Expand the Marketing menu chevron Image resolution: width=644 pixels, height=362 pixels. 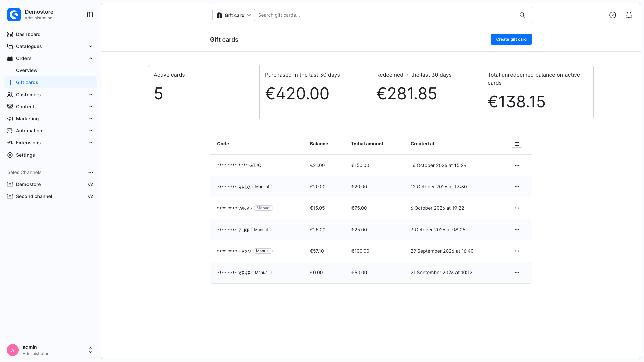[x=91, y=119]
